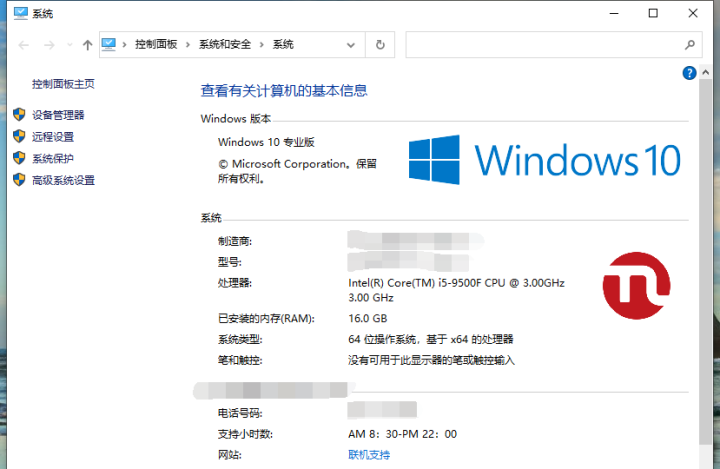This screenshot has width=720, height=469.
Task: Click the support hours AM 8:30-PM 22:00
Action: point(403,434)
